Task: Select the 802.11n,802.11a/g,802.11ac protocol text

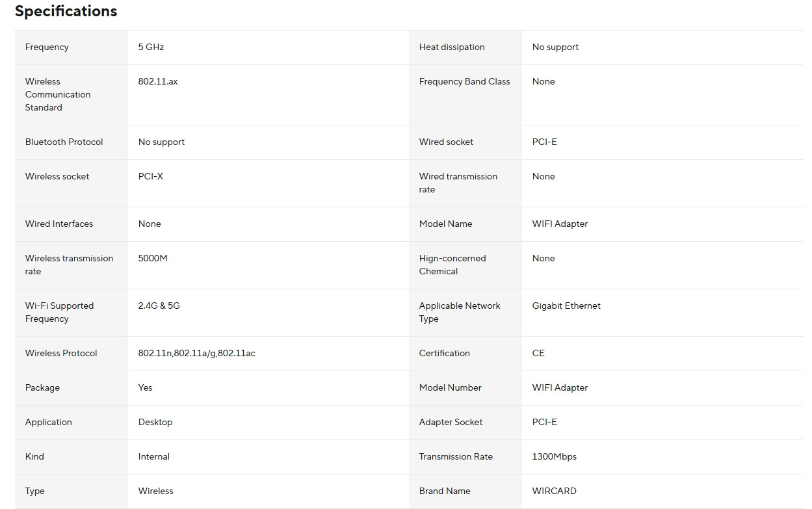Action: coord(196,354)
